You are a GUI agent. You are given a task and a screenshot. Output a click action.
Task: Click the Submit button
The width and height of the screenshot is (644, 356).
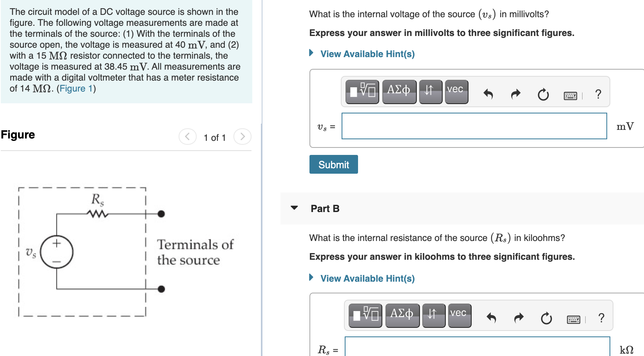pyautogui.click(x=333, y=164)
